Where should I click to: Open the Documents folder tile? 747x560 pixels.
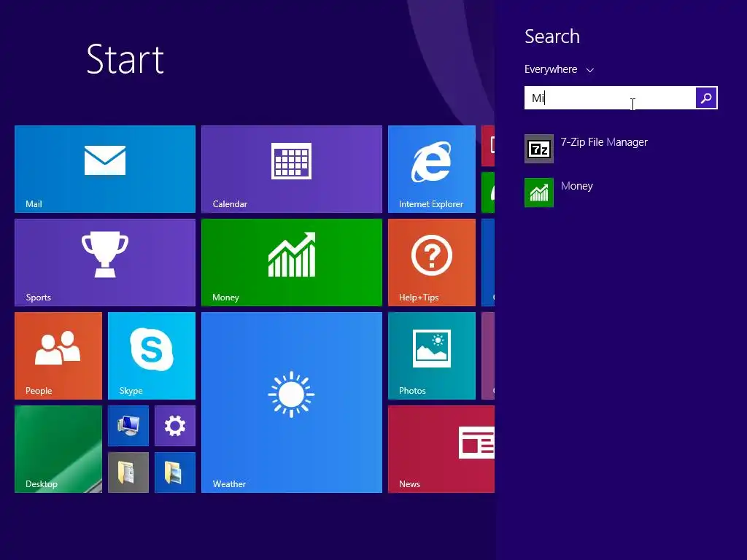pos(128,472)
